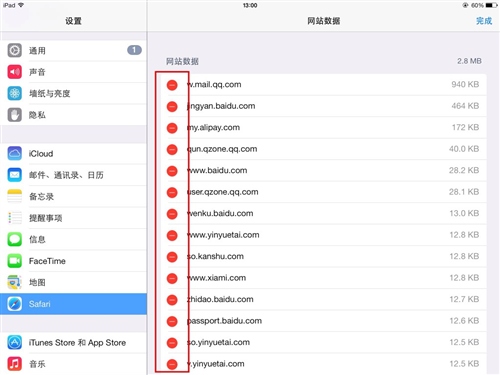Tap delete icon next to www.yinyuetai.com
The height and width of the screenshot is (375, 500).
(172, 236)
